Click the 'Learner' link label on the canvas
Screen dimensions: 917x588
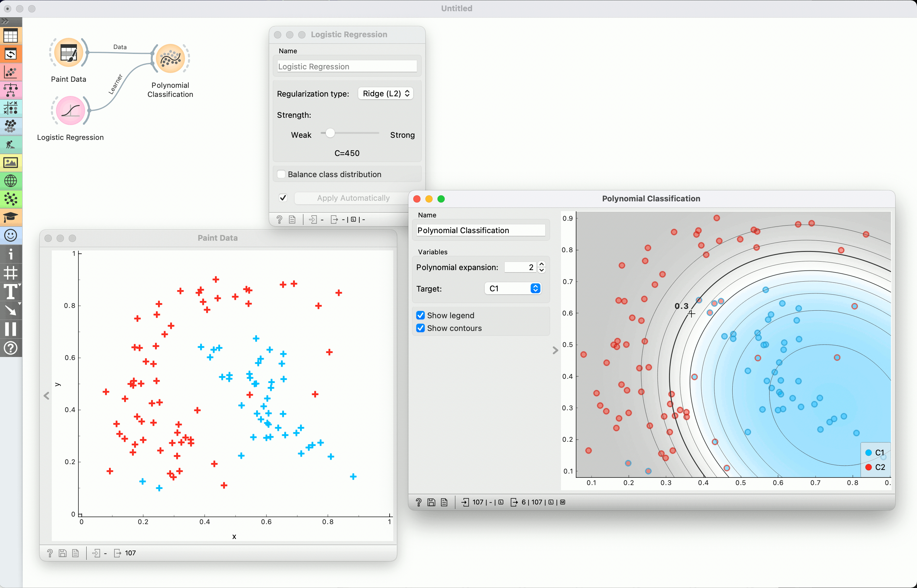click(x=115, y=84)
